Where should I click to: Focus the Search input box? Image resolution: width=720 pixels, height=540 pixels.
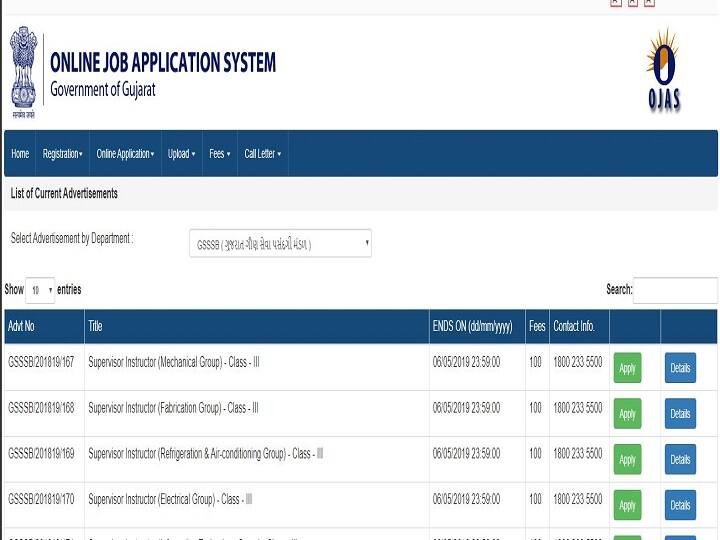[x=674, y=290]
